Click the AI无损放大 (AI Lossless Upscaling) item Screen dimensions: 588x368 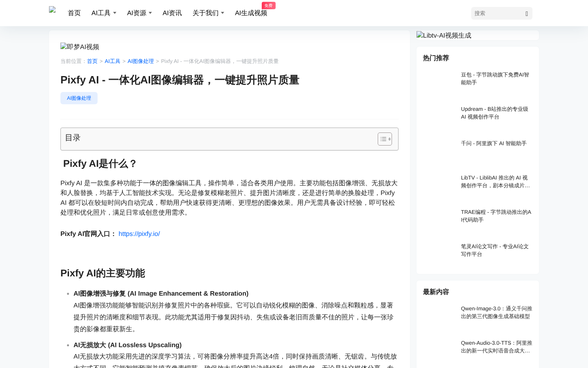(127, 345)
